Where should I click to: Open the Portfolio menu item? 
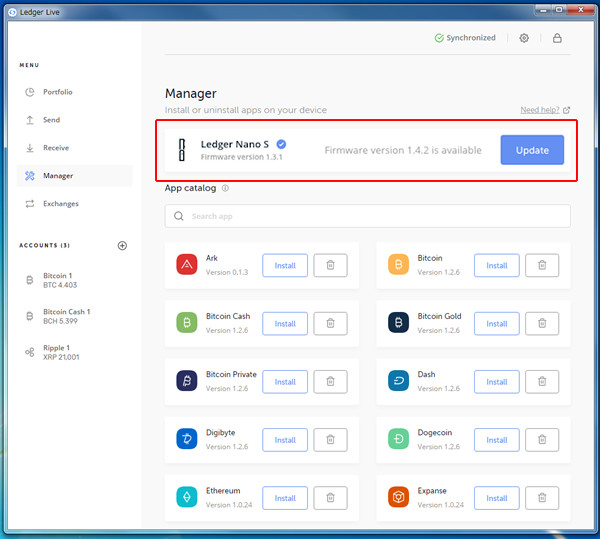[x=74, y=92]
